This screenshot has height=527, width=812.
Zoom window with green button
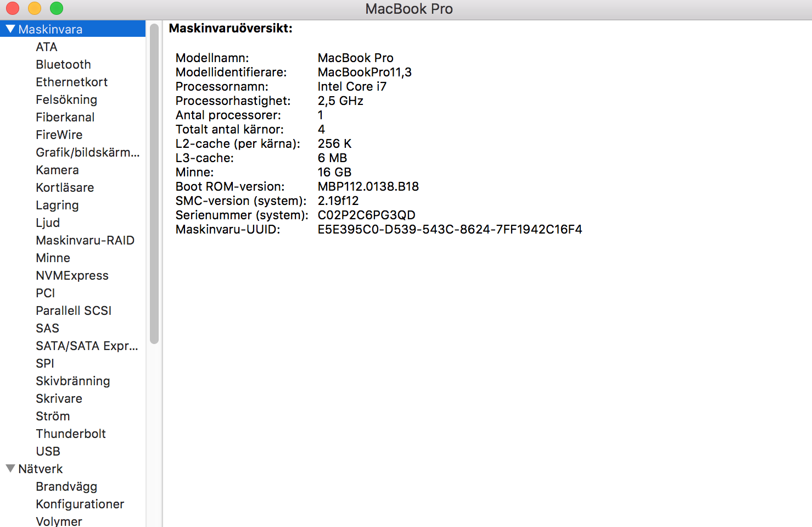click(57, 8)
